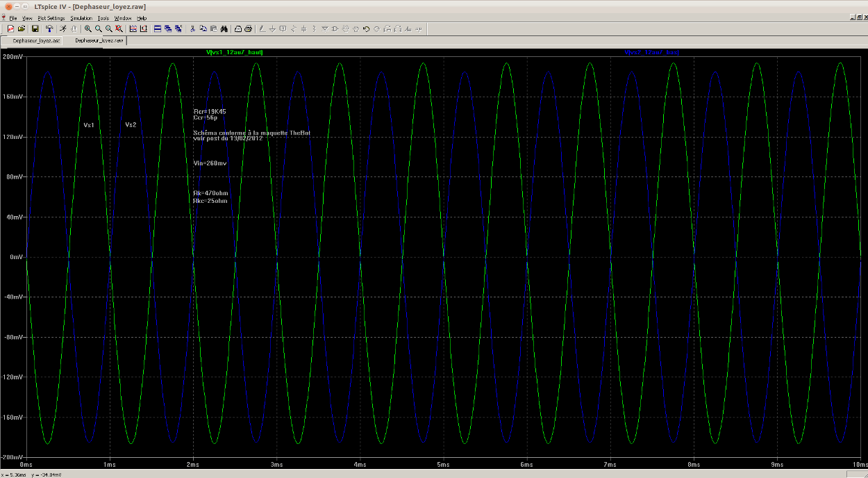The height and width of the screenshot is (478, 868).
Task: Open the Simulation menu
Action: click(x=81, y=18)
